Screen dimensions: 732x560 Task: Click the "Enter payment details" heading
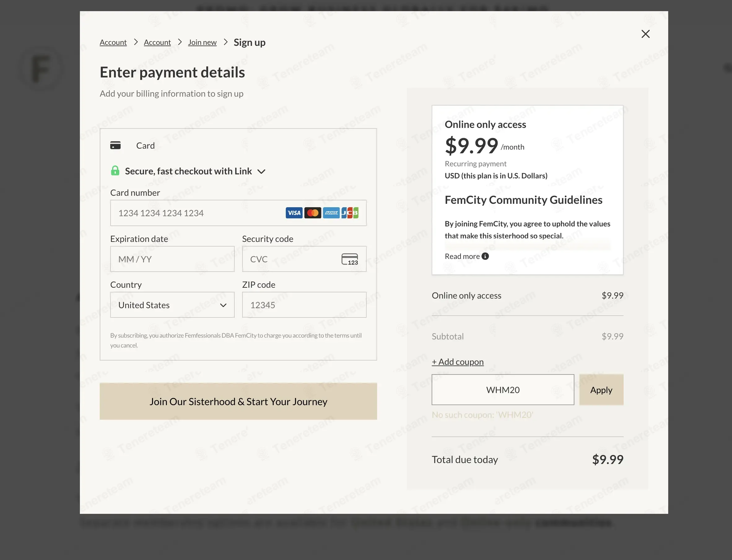click(x=172, y=72)
